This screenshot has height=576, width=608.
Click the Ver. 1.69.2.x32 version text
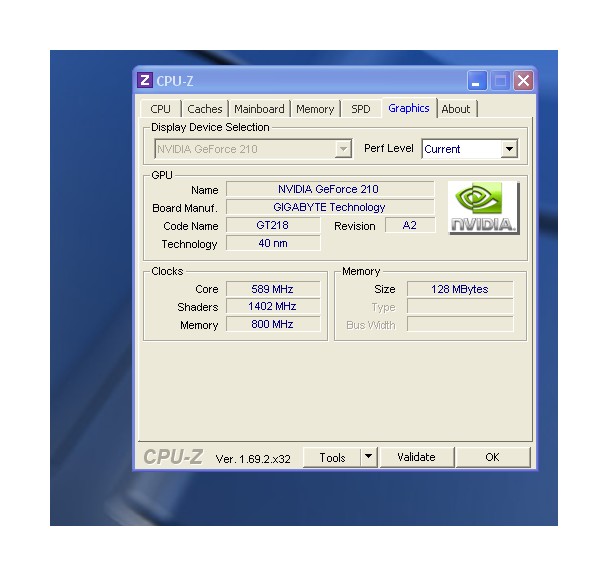pyautogui.click(x=253, y=459)
